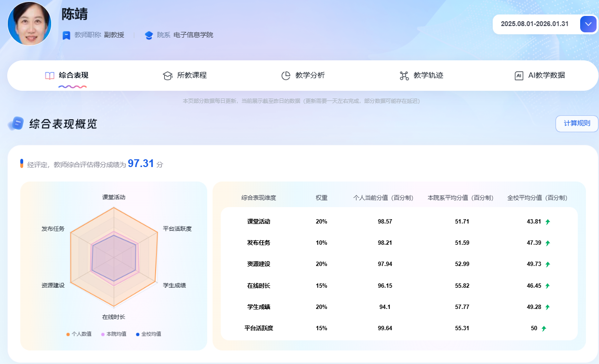This screenshot has width=599, height=364.
Task: Click the 教师职称 badge icon
Action: tap(67, 35)
